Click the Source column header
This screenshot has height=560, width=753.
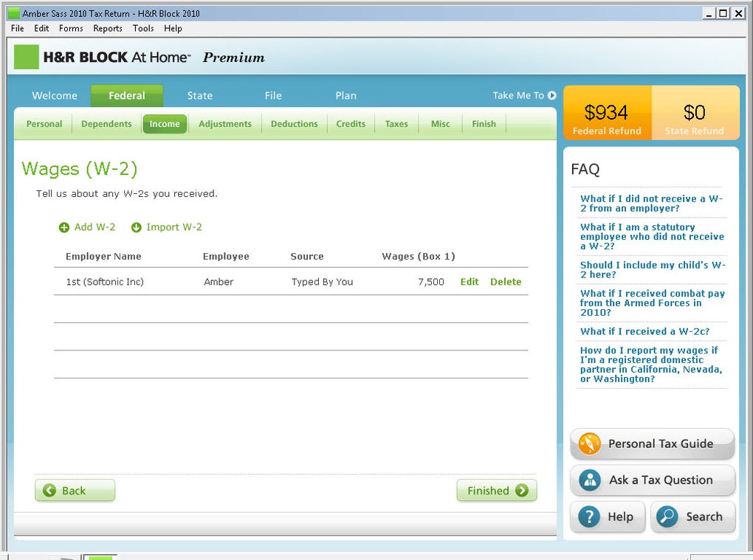307,256
